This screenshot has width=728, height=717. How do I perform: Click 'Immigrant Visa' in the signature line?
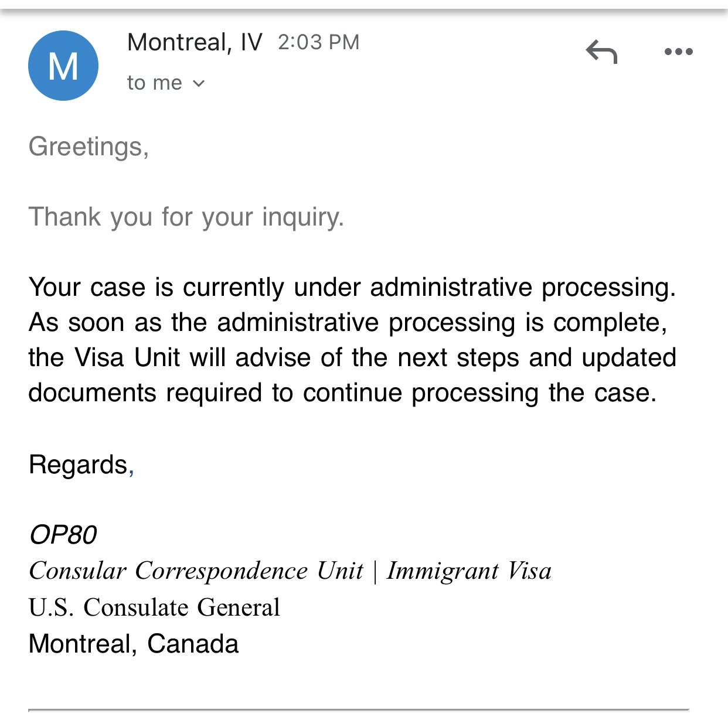[x=469, y=571]
